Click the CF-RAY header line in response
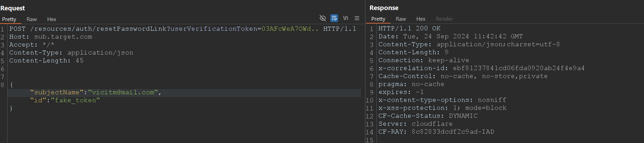The height and width of the screenshot is (143, 644). pos(436,132)
